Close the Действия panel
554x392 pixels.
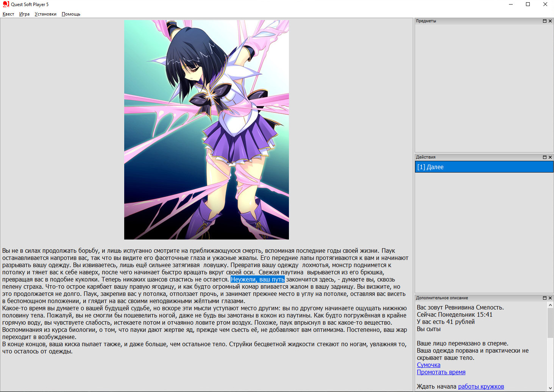550,157
